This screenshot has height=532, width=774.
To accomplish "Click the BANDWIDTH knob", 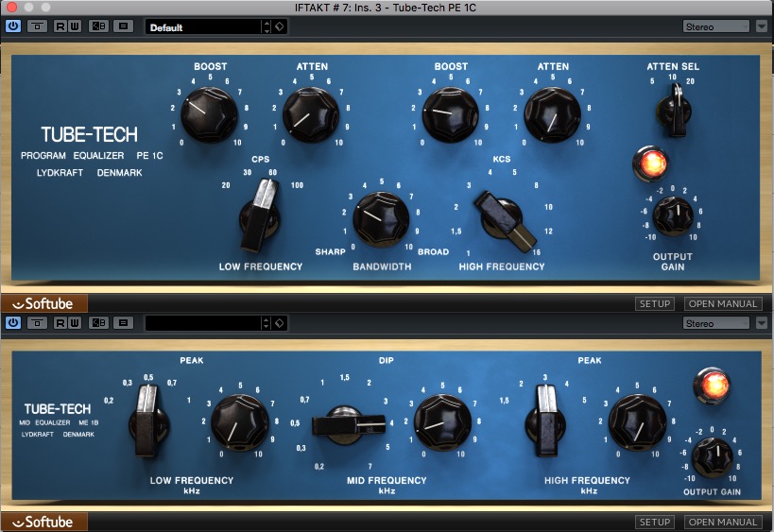I will (x=381, y=219).
